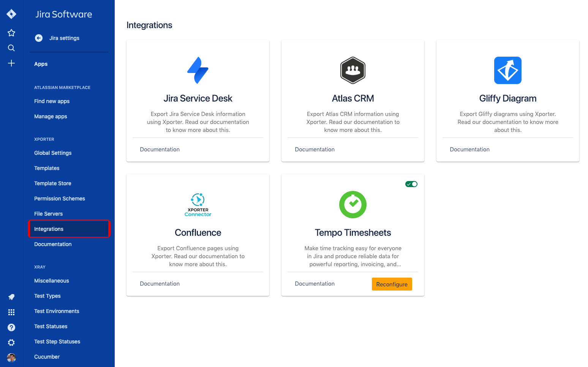
Task: Open Jira Service Desk Documentation link
Action: click(160, 149)
